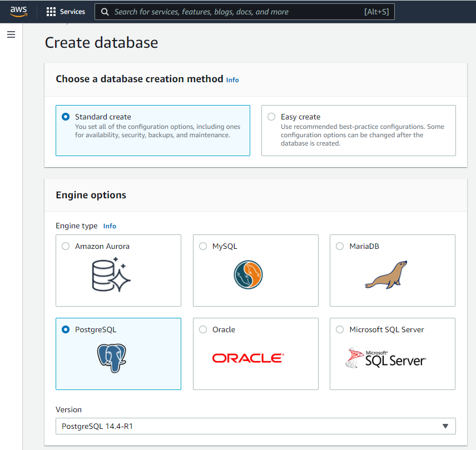Choose the Oracle engine radio
The image size is (476, 450).
tap(203, 329)
